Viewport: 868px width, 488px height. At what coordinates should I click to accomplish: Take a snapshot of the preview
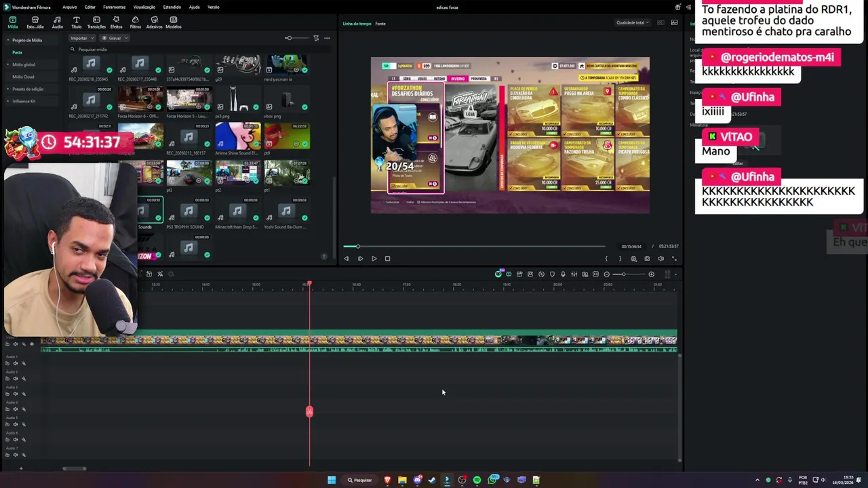(x=647, y=258)
